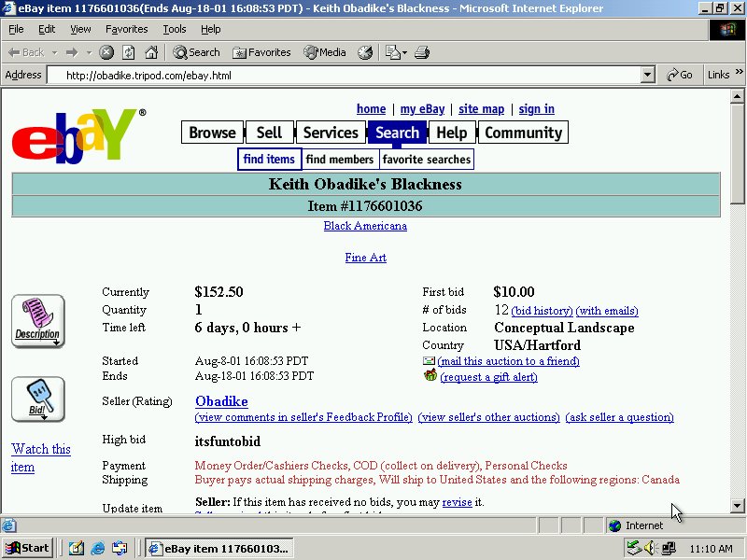Open the Black Americana category link
747x560 pixels.
point(365,226)
